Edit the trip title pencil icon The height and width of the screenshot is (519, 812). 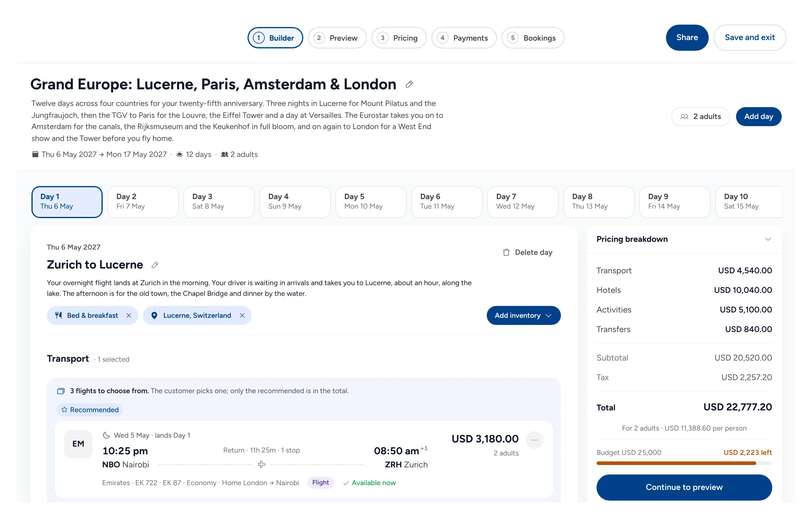[x=409, y=84]
